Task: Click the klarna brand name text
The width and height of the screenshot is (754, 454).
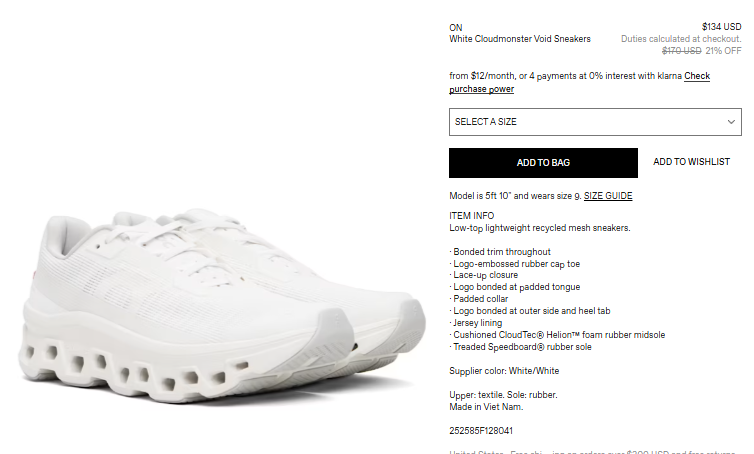Action: tap(669, 76)
